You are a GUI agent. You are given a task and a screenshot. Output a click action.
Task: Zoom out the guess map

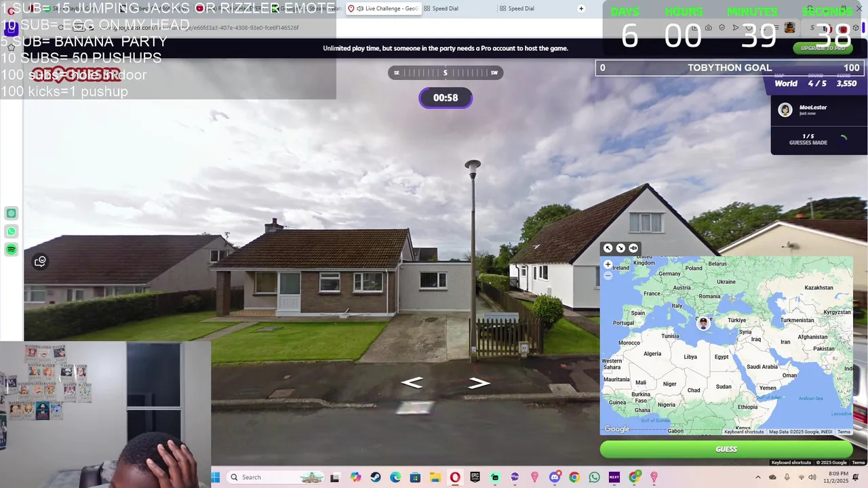tap(608, 275)
